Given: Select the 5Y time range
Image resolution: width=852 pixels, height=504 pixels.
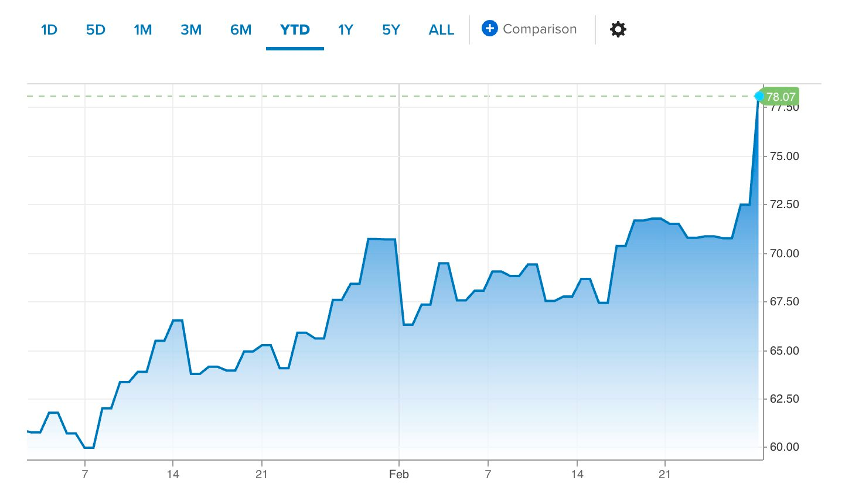Looking at the screenshot, I should click(390, 29).
